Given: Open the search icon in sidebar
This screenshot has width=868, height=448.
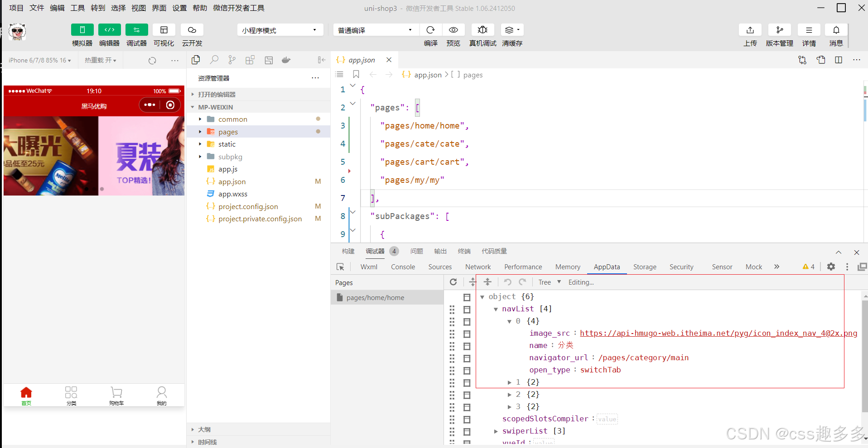Looking at the screenshot, I should pyautogui.click(x=214, y=60).
